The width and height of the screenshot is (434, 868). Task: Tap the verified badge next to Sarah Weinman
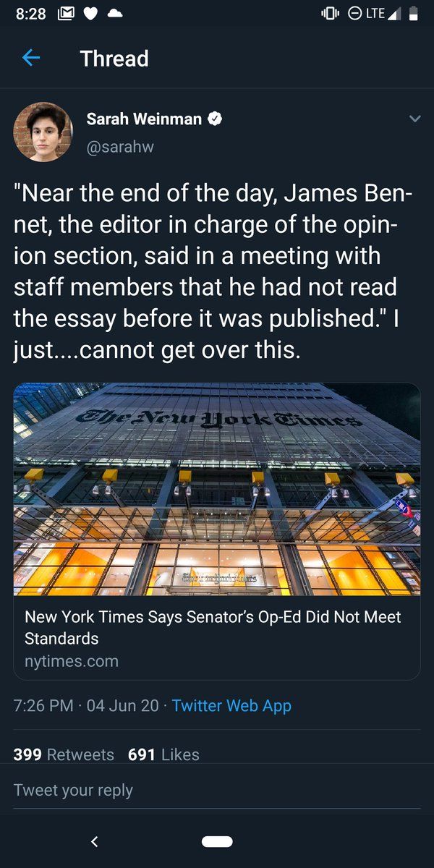(215, 119)
